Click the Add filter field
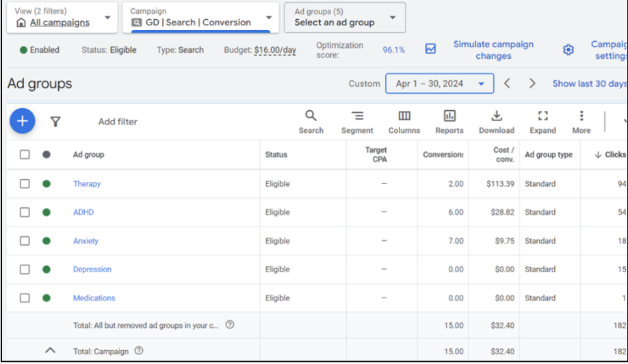Viewport: 628px width, 364px height. tap(118, 122)
